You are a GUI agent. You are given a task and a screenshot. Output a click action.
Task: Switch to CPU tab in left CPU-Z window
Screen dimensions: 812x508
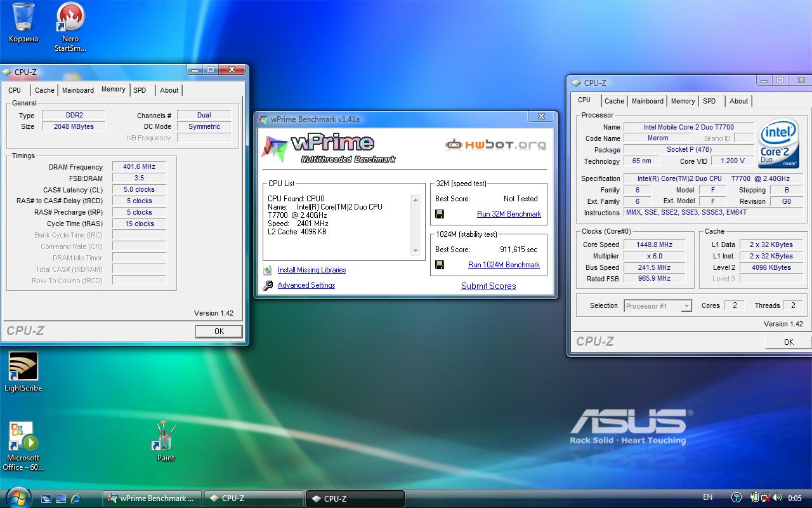(15, 90)
